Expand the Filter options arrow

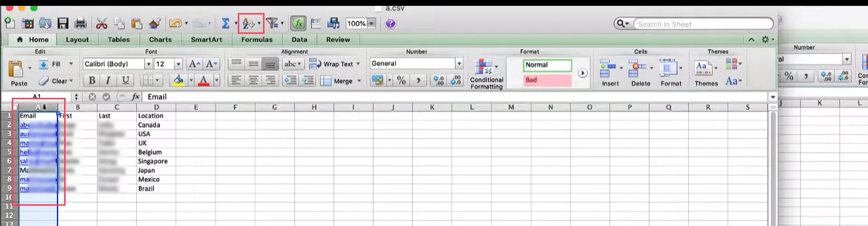tap(282, 23)
